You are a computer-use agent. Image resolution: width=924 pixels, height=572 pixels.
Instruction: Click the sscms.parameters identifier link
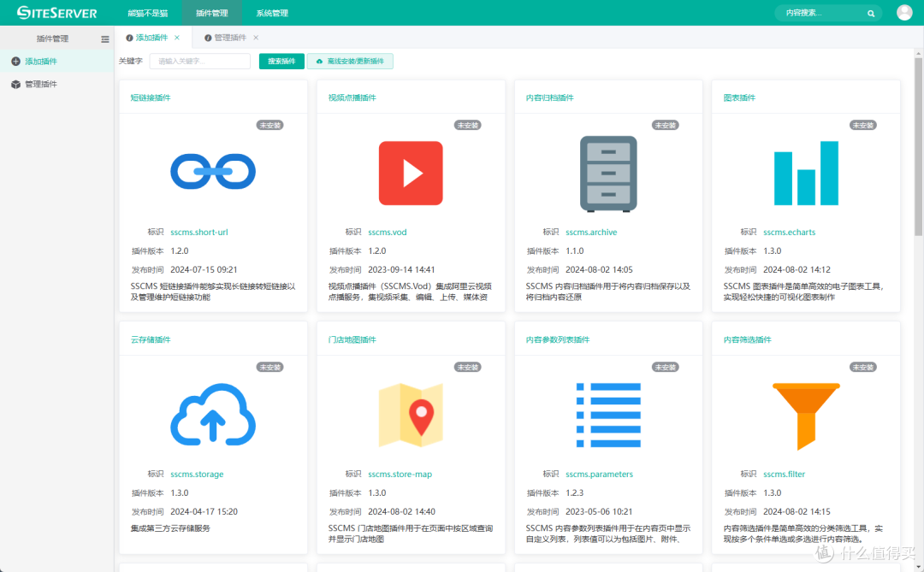599,475
